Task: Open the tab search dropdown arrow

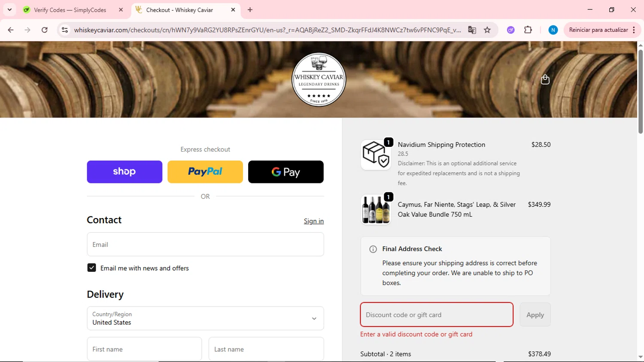Action: 9,9
